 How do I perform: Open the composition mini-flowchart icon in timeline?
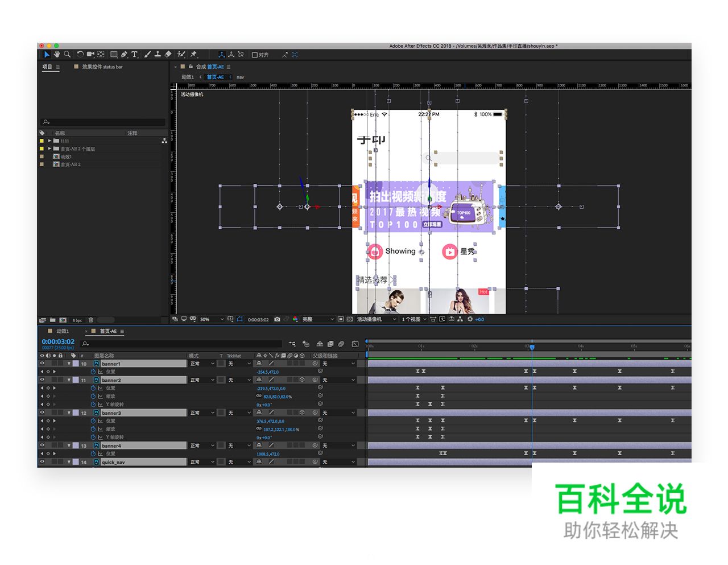pos(292,344)
